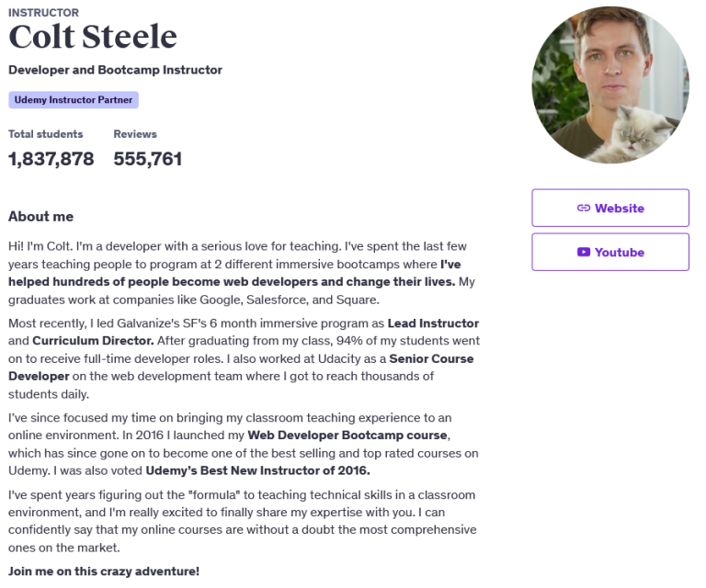706x588 pixels.
Task: Click the Udemy's Best New Instructor of 2016 text
Action: coord(257,471)
